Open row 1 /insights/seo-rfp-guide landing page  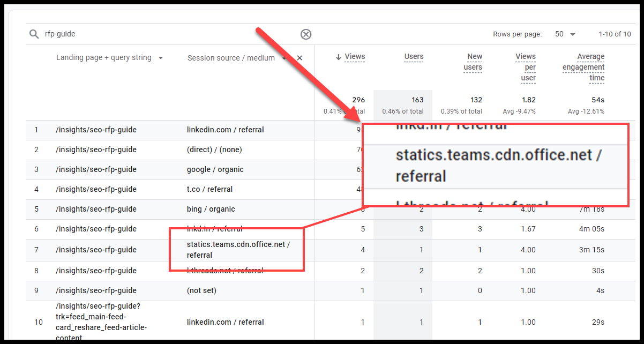click(96, 130)
